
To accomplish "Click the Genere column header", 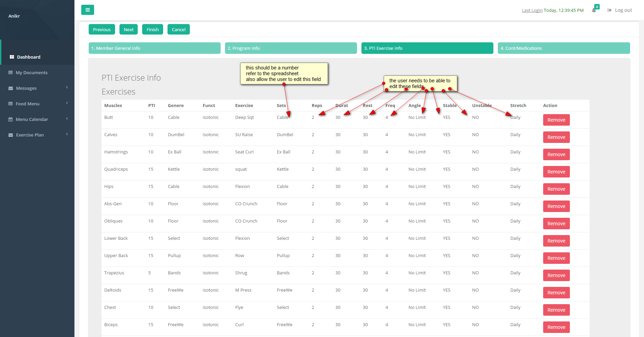I will tap(176, 105).
